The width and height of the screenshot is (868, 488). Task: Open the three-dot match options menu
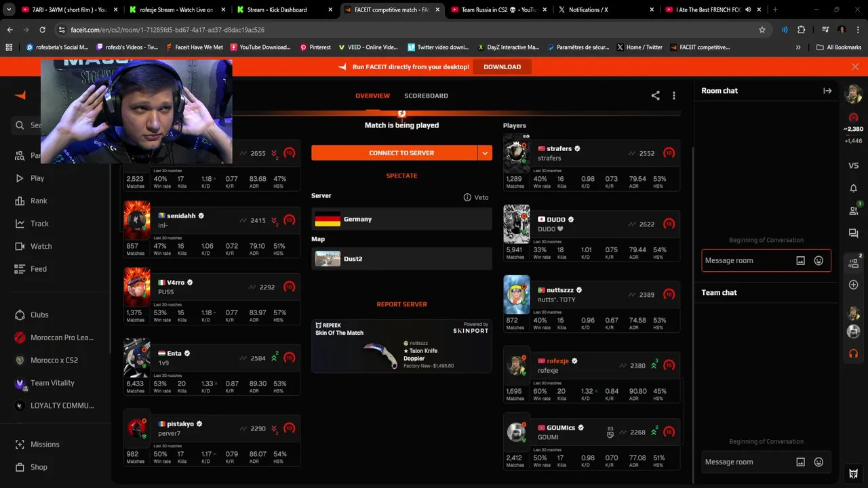pos(674,96)
